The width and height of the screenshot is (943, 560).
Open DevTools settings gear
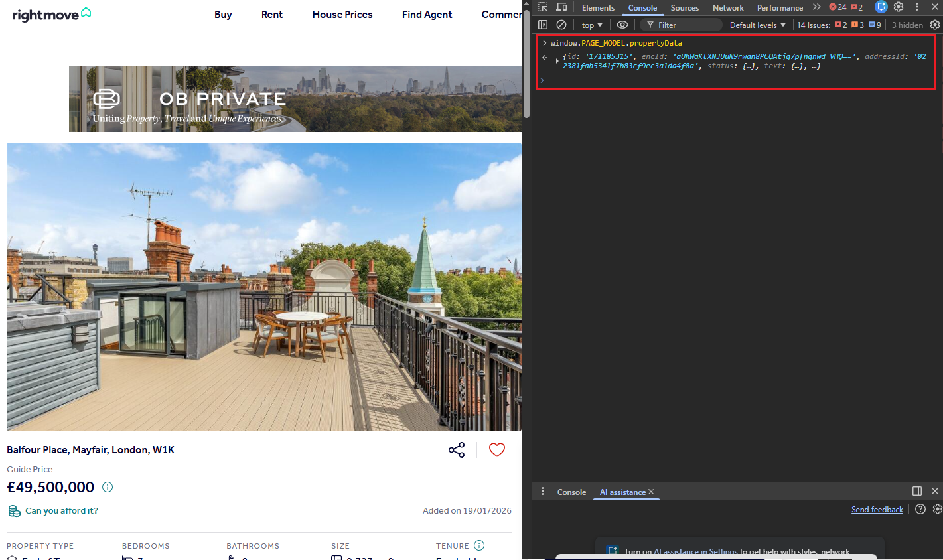(x=899, y=7)
